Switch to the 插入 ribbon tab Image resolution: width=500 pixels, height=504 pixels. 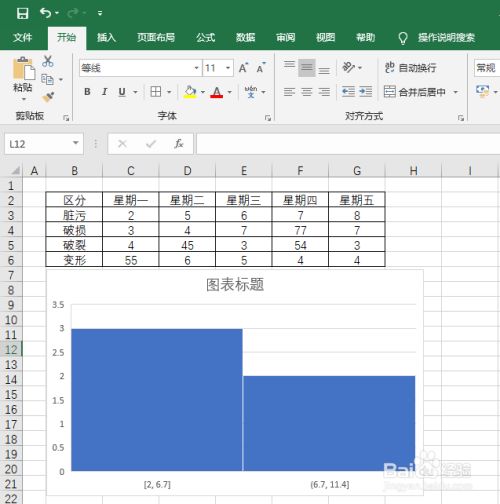106,37
